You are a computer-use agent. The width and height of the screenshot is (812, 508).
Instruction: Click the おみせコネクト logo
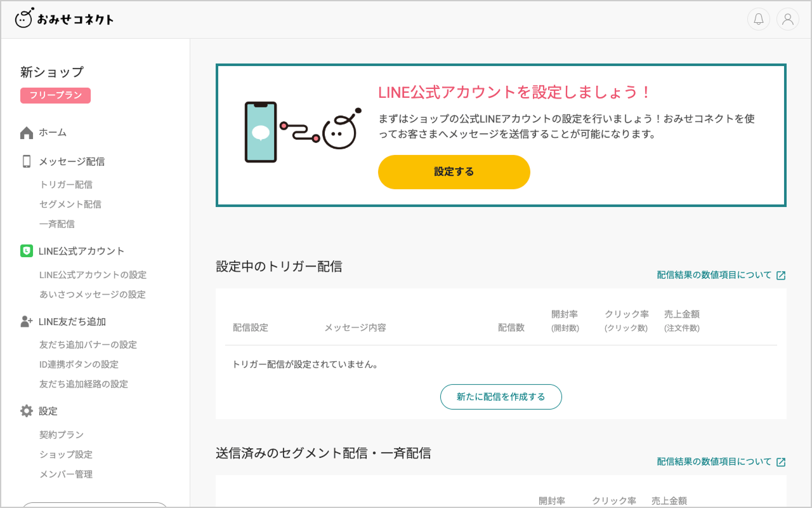(x=64, y=18)
